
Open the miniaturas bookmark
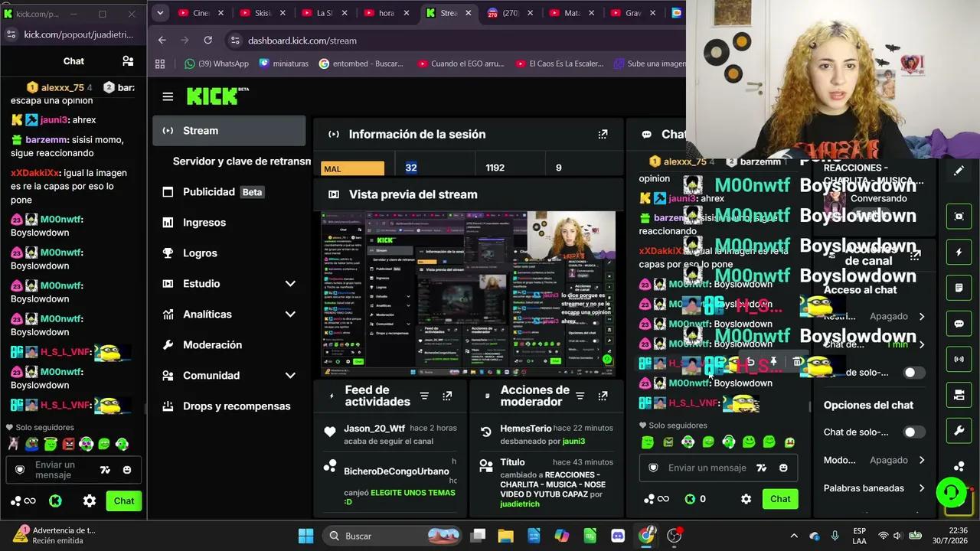coord(284,64)
